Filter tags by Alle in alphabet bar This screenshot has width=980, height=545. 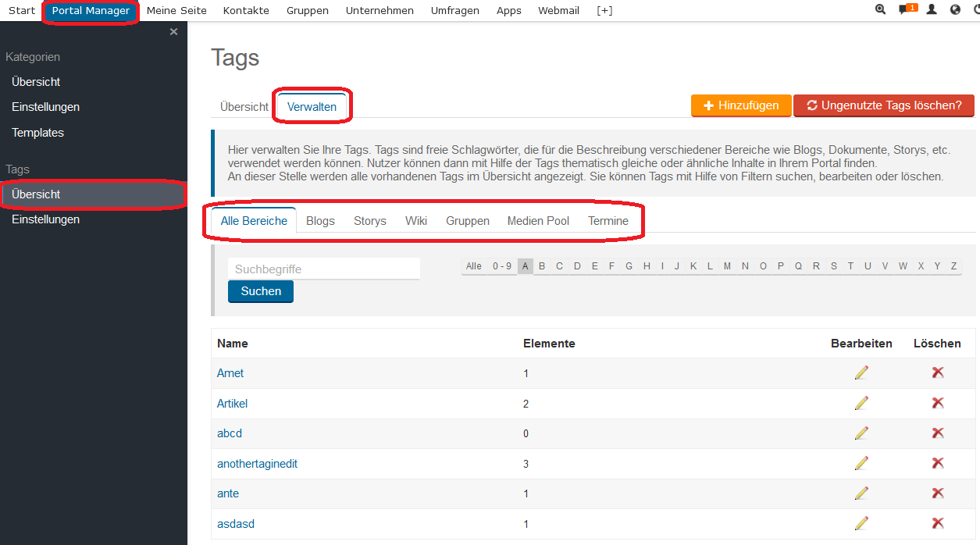[474, 266]
